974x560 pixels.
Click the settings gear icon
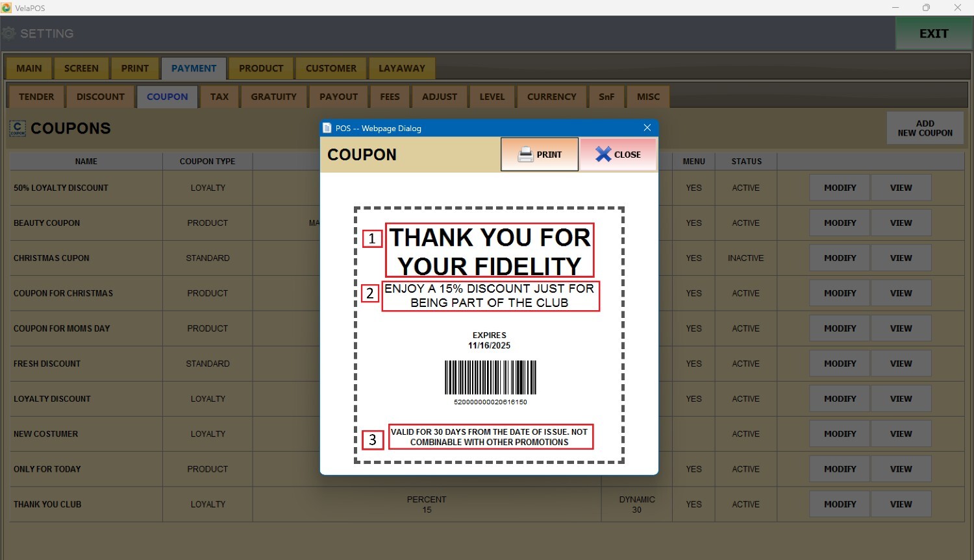[9, 34]
